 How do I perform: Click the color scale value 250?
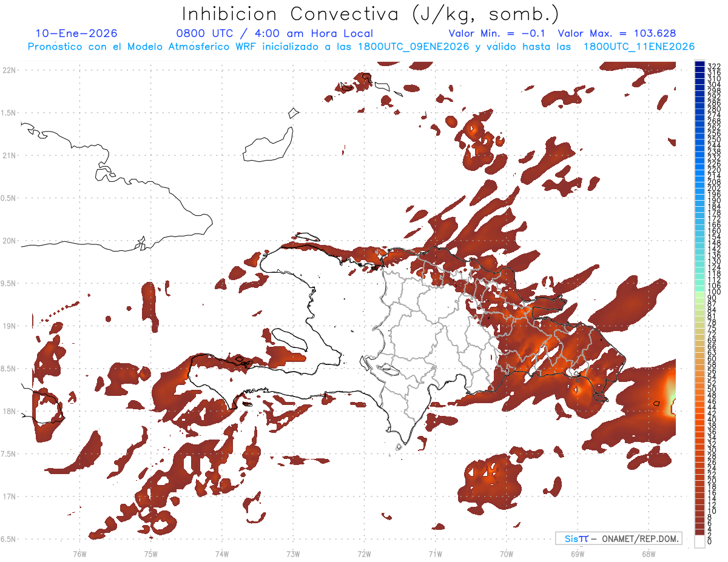tap(714, 139)
